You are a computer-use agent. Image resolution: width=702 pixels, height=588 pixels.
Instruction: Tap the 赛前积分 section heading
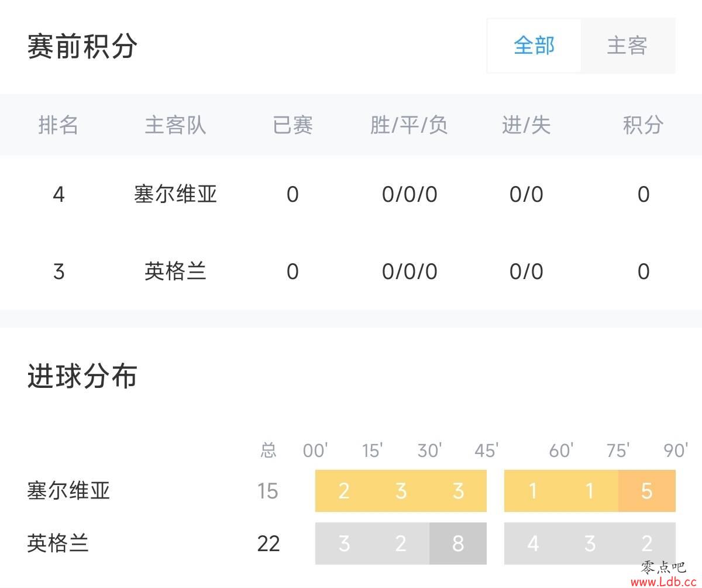click(x=82, y=47)
